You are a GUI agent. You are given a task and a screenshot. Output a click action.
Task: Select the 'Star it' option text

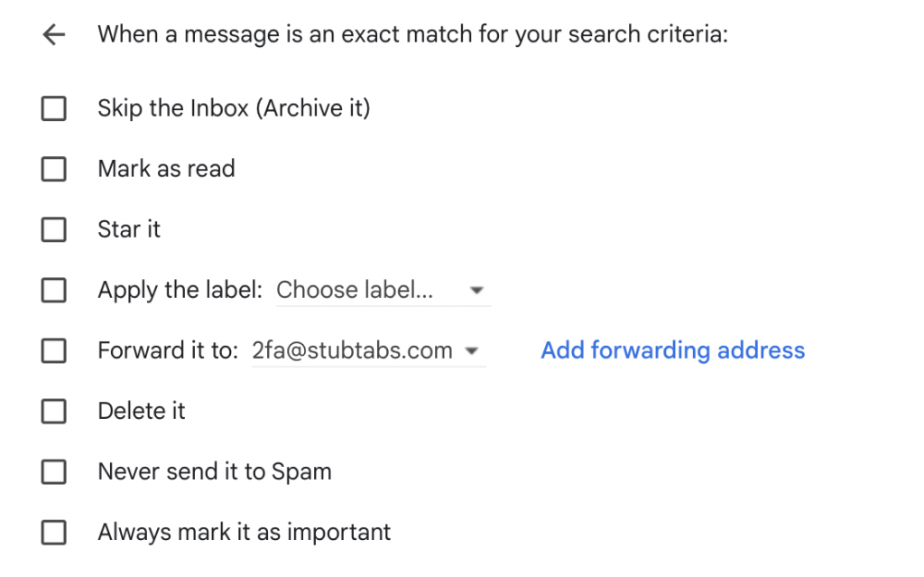[129, 229]
